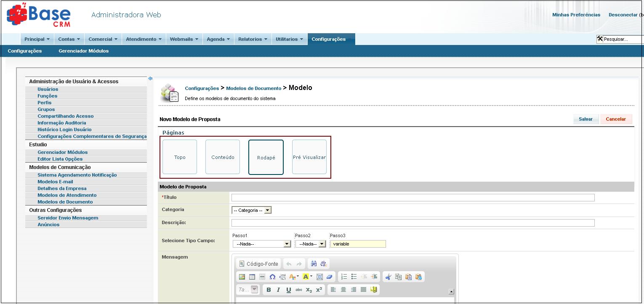Click the Find (binoculars) icon in editor toolbar
Viewport: 644px width, 304px height.
pyautogui.click(x=314, y=264)
